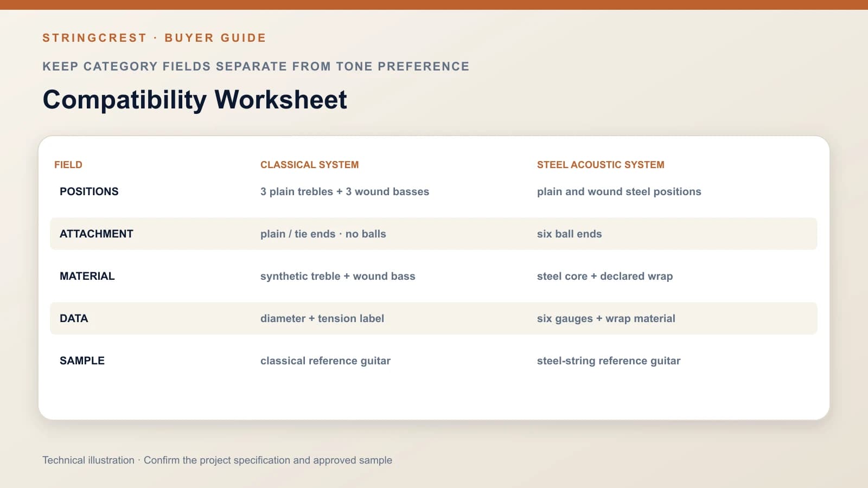Image resolution: width=868 pixels, height=488 pixels.
Task: Select the SAMPLE row label
Action: (82, 361)
